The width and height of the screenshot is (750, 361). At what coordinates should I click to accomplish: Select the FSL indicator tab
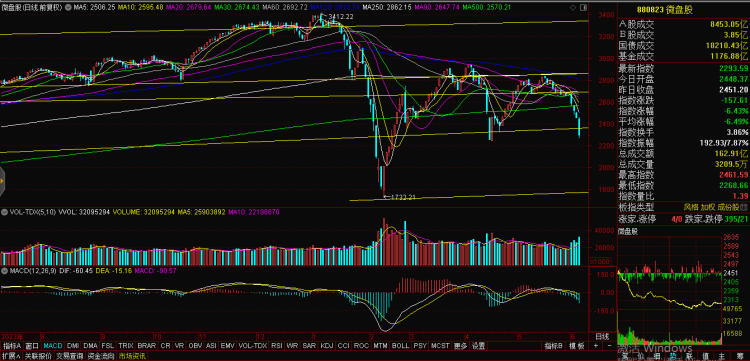(x=108, y=345)
